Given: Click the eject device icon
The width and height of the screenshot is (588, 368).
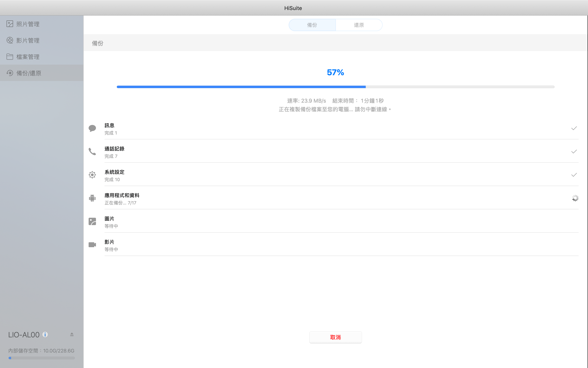Looking at the screenshot, I should pyautogui.click(x=72, y=334).
